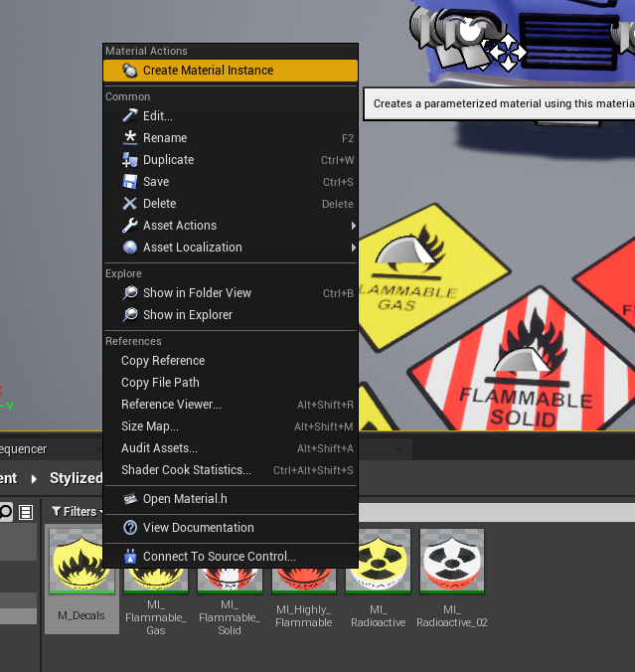Toggle the content browser view options icon
This screenshot has width=635, height=672.
[26, 512]
